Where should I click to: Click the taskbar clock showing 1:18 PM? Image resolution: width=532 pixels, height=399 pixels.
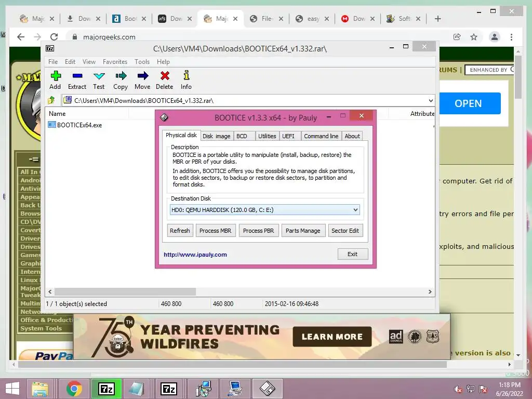[509, 389]
